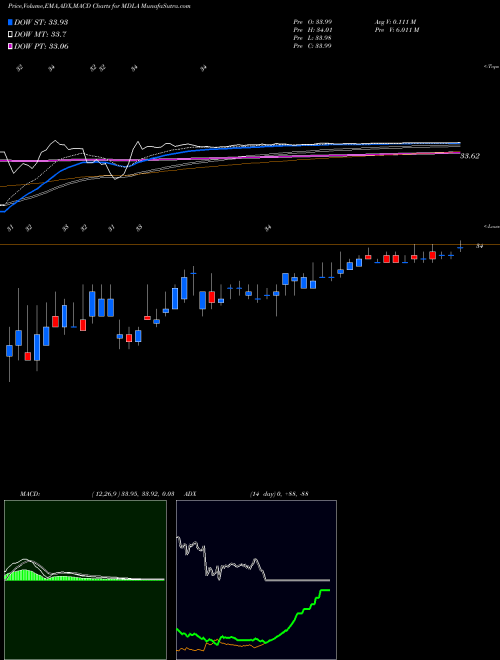Select the 'DOW PT: 33.06' legend text
Screen dimensions: 500x660
[x=41, y=46]
